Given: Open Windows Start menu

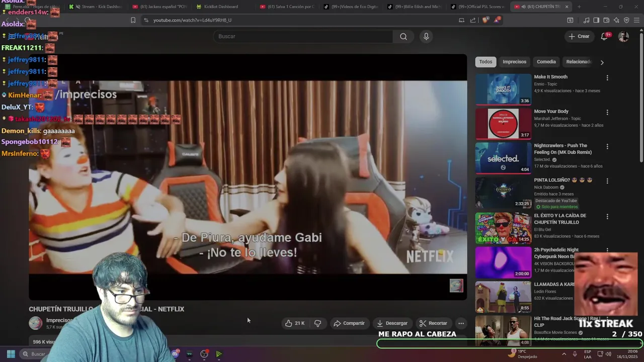Looking at the screenshot, I should coord(11,354).
